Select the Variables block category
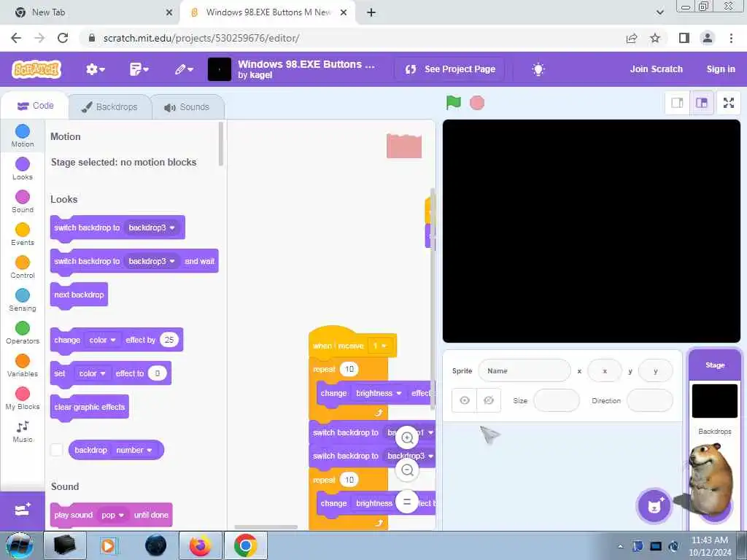This screenshot has height=560, width=747. 23,366
